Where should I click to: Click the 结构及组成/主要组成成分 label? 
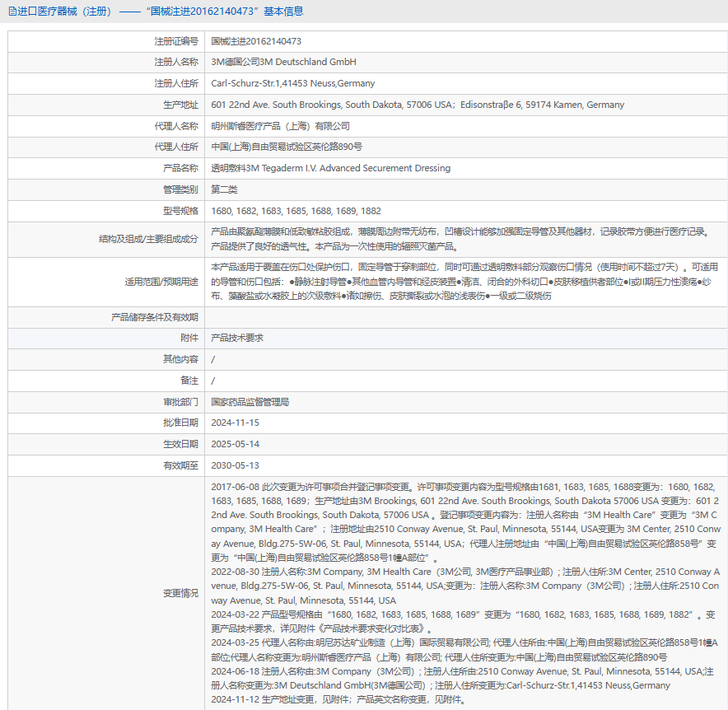point(148,239)
